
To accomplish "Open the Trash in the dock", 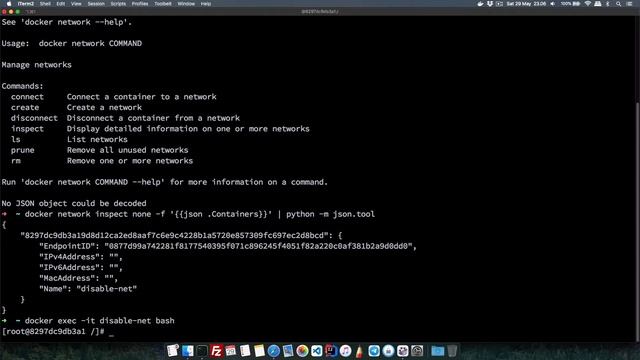I will 452,351.
